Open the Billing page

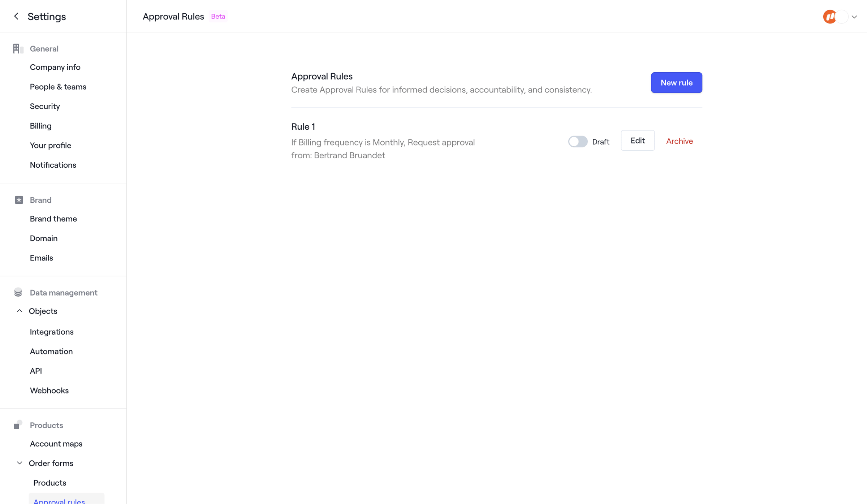[x=40, y=126]
